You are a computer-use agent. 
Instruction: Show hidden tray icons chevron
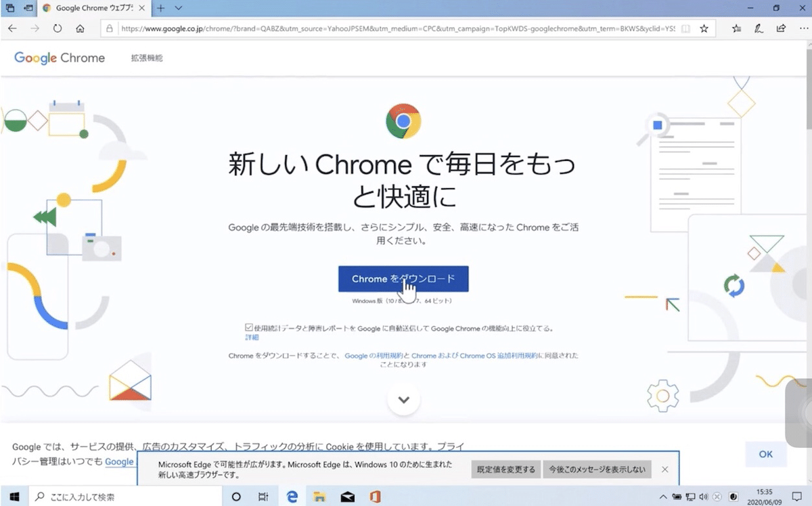coord(663,497)
